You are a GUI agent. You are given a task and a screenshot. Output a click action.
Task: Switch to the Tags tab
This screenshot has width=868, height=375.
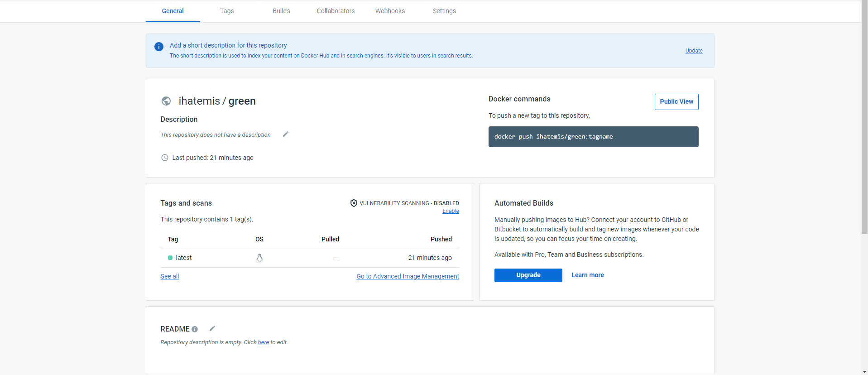coord(227,11)
